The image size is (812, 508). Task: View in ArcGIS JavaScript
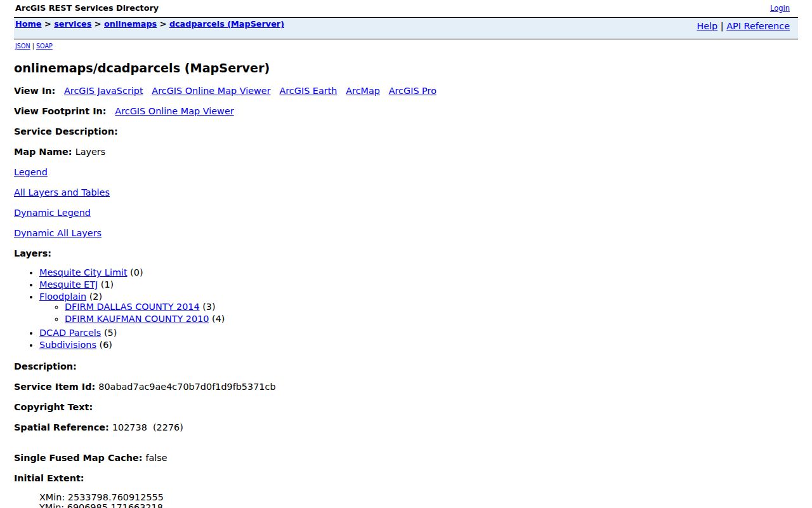click(103, 91)
